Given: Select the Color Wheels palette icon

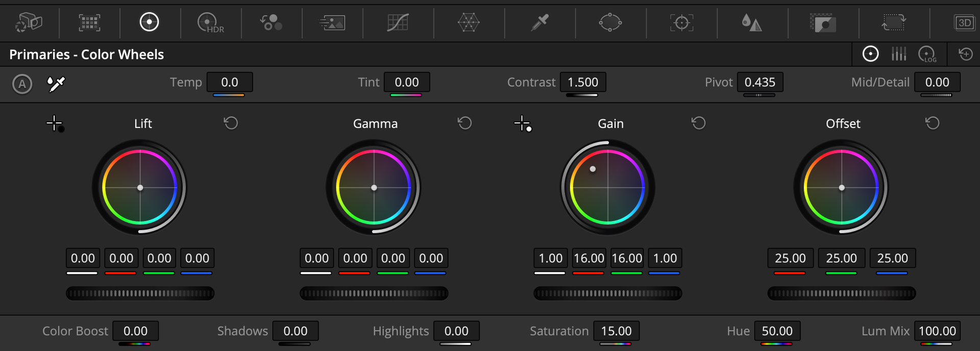Looking at the screenshot, I should coord(150,22).
